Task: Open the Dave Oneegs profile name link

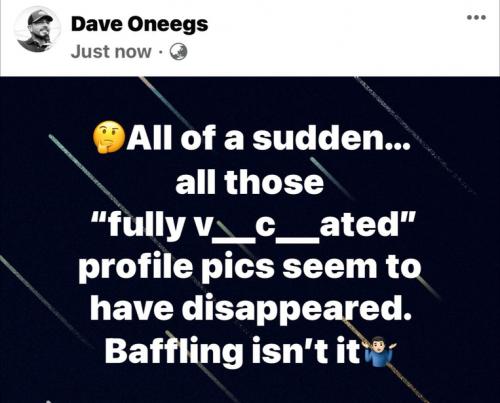Action: (140, 25)
